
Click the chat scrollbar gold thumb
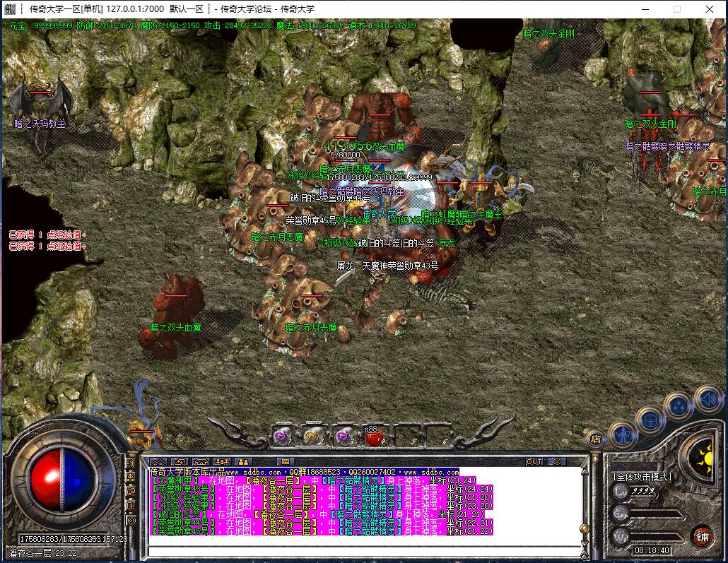(585, 528)
